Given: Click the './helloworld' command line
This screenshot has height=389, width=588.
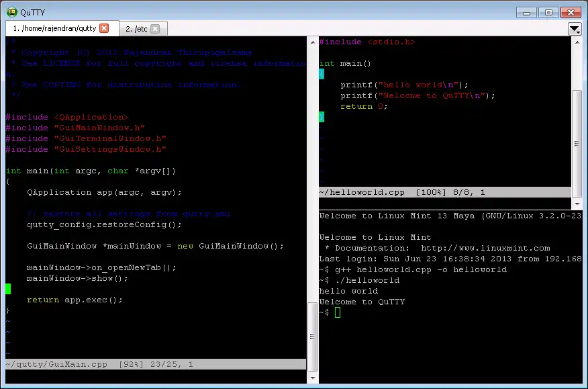Looking at the screenshot, I should click(367, 280).
